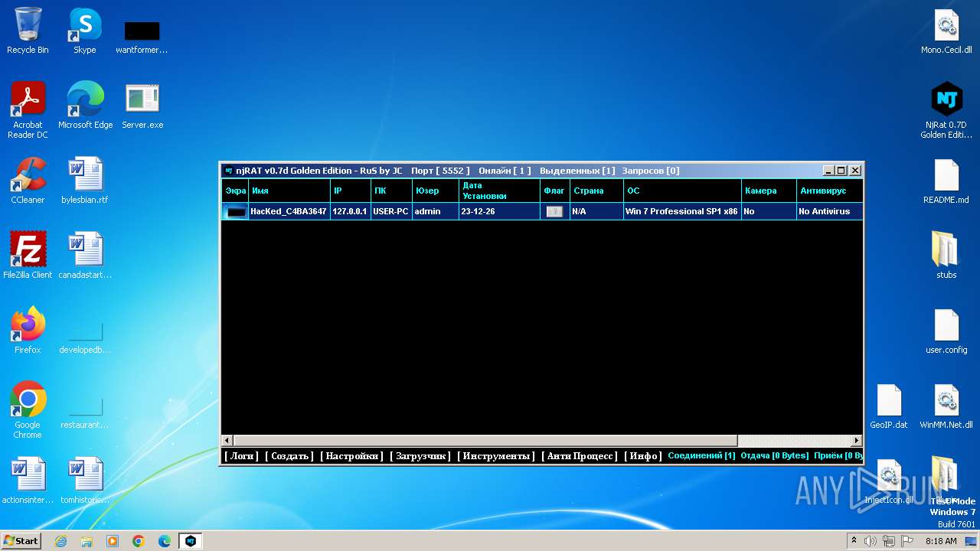Switch to njRAT taskbar button
The width and height of the screenshot is (980, 551).
[190, 541]
